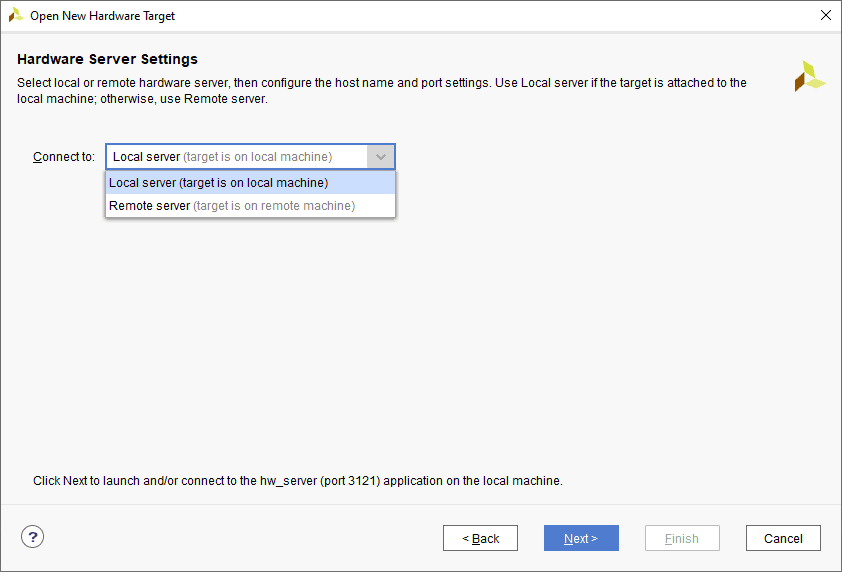Click the Vivado logo in the title bar
The height and width of the screenshot is (572, 842).
click(x=16, y=15)
